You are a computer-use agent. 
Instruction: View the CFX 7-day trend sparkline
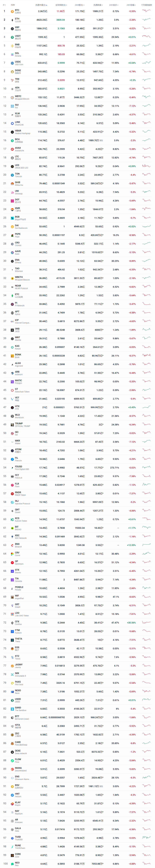pos(146,623)
